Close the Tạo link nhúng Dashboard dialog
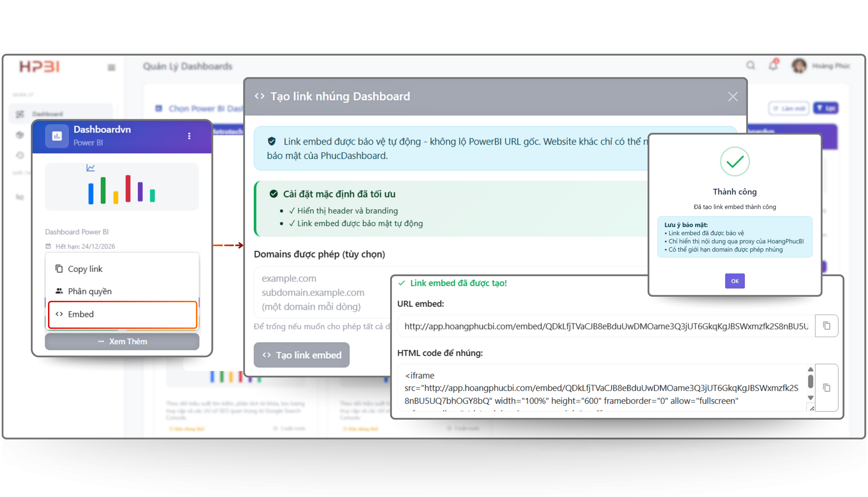This screenshot has width=868, height=497. tap(733, 97)
